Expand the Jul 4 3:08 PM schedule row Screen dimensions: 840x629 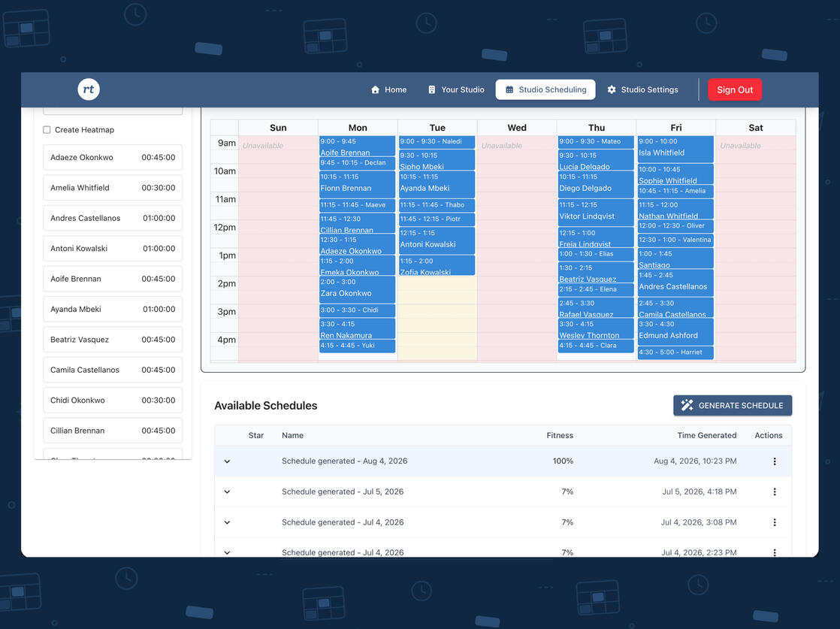[x=227, y=522]
